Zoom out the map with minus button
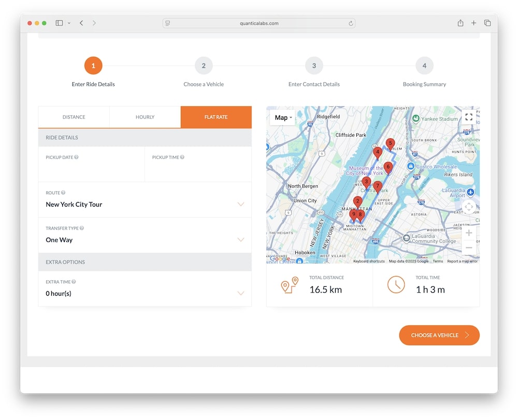The width and height of the screenshot is (518, 420). click(x=469, y=248)
